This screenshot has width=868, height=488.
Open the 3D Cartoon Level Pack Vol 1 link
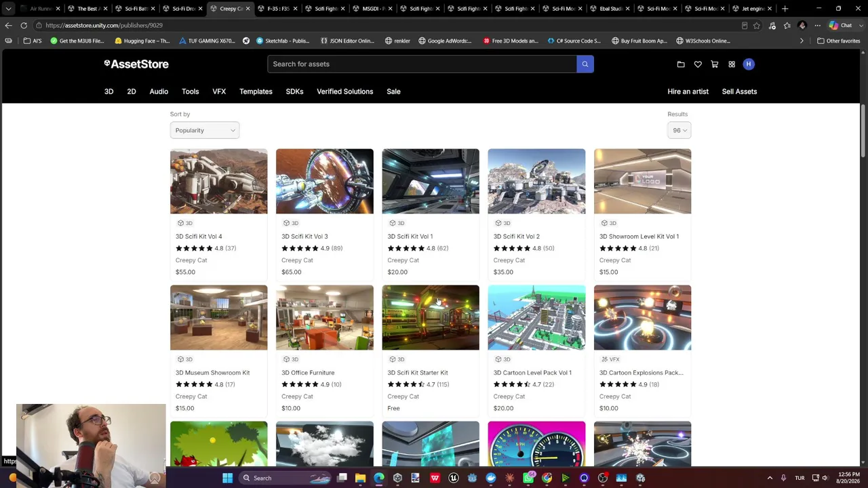pos(532,373)
